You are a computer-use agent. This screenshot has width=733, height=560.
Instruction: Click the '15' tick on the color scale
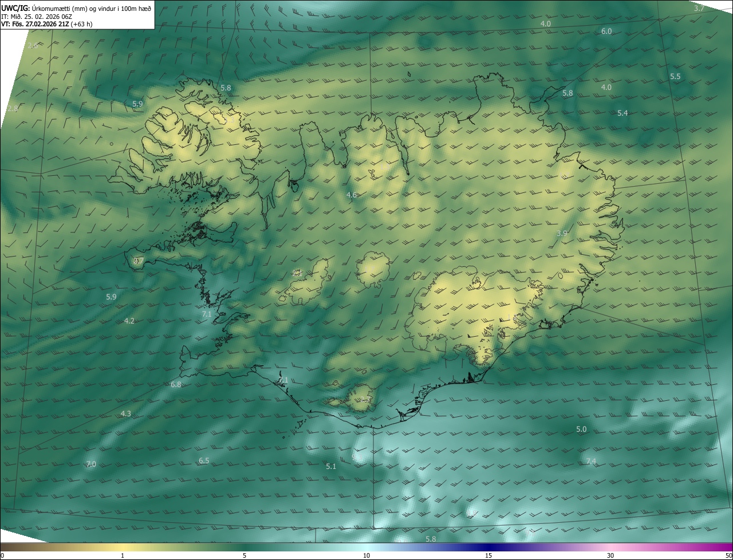(488, 555)
